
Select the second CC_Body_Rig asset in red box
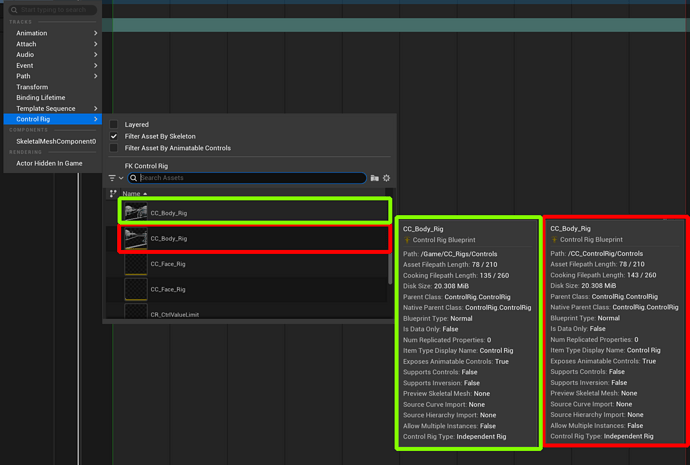255,238
